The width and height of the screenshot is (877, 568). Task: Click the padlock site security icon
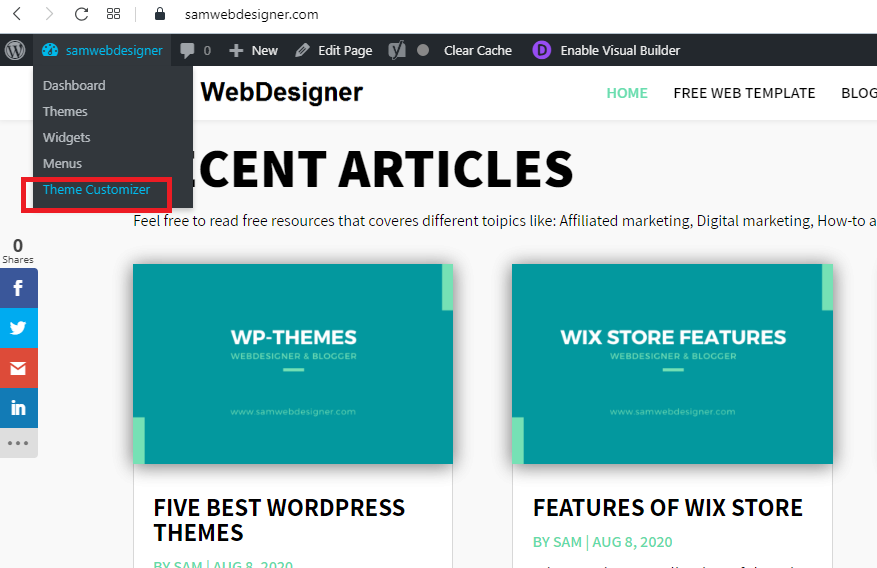pyautogui.click(x=160, y=14)
